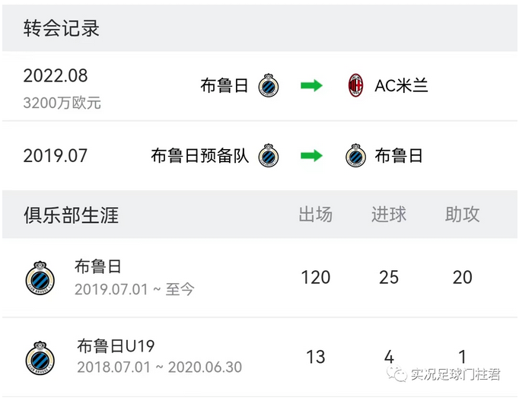The image size is (519, 420).
Task: Tap 布鲁日 crest in 2022.08 transfer row
Action: click(x=269, y=85)
